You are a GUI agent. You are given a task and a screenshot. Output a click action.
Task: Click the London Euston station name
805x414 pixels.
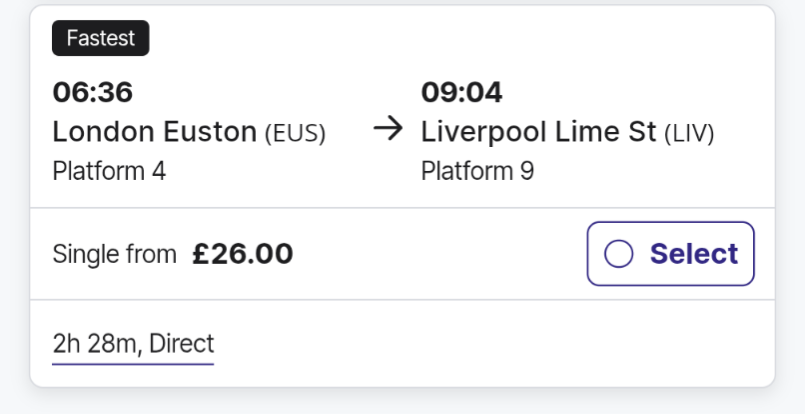[154, 132]
